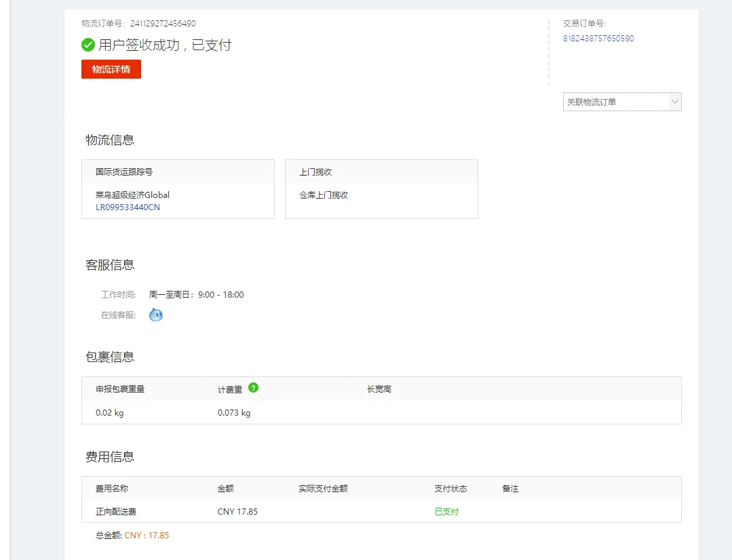
Task: Open the 物流详情 logistics details button
Action: [111, 69]
